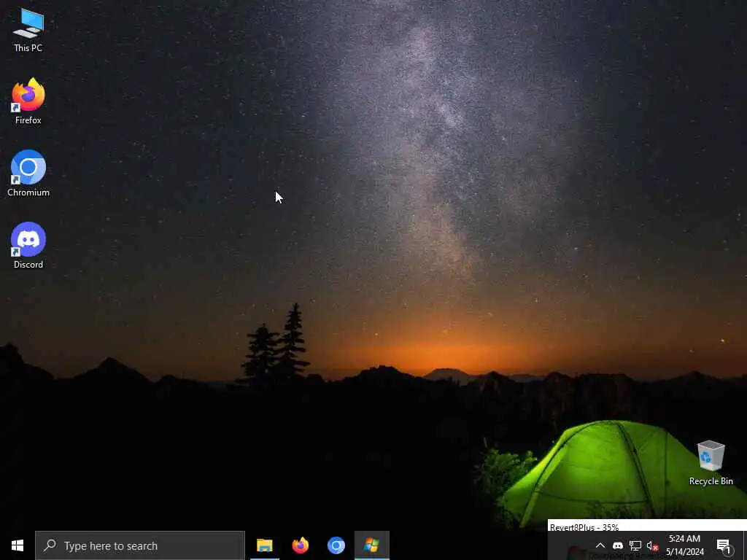Image resolution: width=747 pixels, height=560 pixels.
Task: Open the muted volume tray icon
Action: [652, 545]
